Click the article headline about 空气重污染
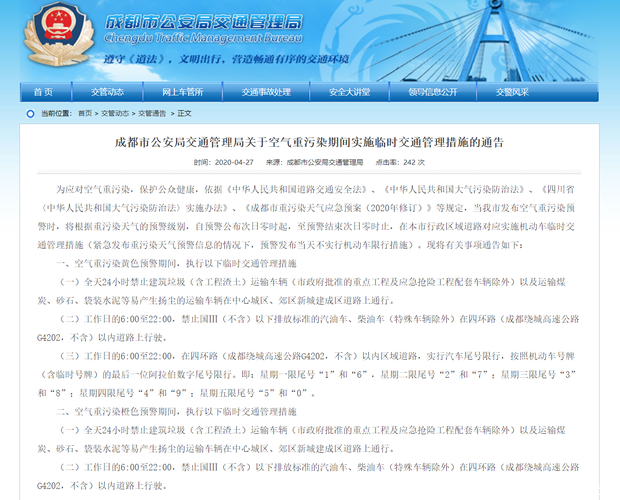The image size is (620, 500). click(x=309, y=143)
